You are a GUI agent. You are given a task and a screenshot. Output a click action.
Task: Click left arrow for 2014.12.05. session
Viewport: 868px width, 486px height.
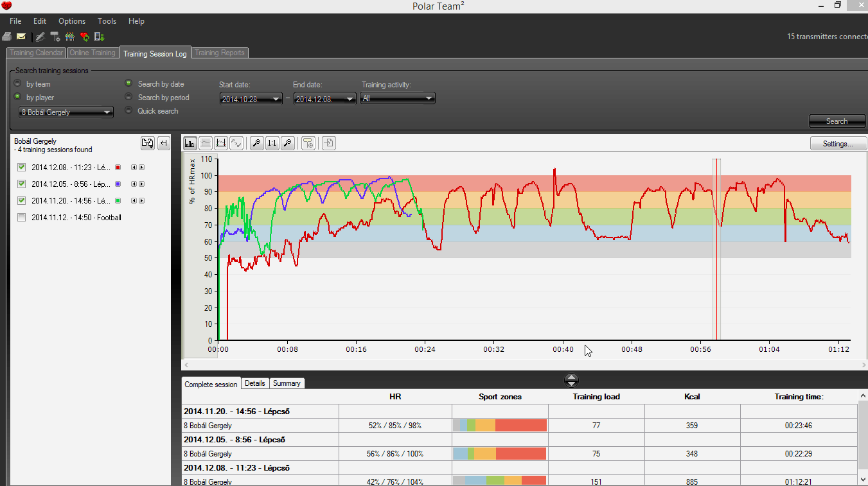point(134,184)
